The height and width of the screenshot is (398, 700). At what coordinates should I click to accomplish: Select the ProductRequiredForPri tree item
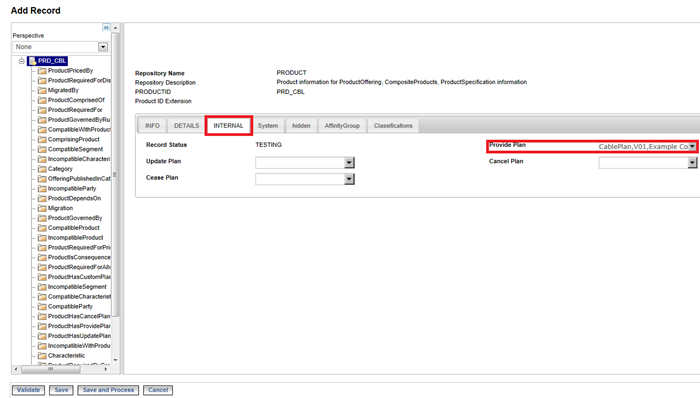(79, 247)
